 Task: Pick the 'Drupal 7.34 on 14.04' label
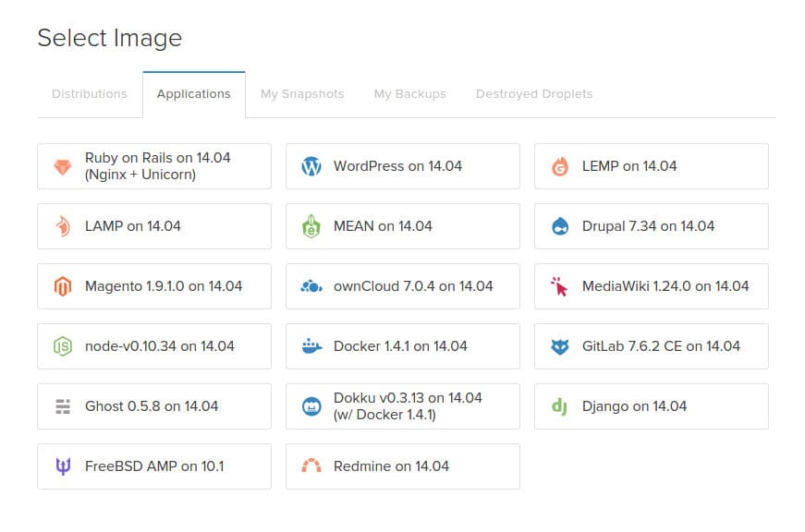[x=649, y=226]
